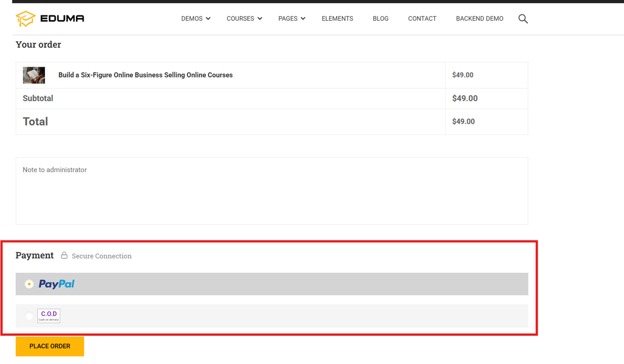The image size is (624, 364).
Task: Click the course thumbnail in the order table
Action: point(34,75)
